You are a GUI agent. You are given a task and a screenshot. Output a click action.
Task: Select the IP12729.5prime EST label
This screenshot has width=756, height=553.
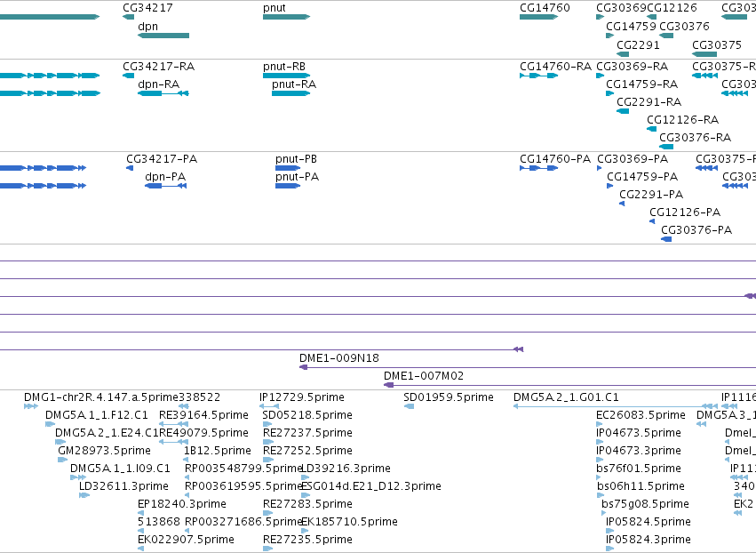[302, 397]
